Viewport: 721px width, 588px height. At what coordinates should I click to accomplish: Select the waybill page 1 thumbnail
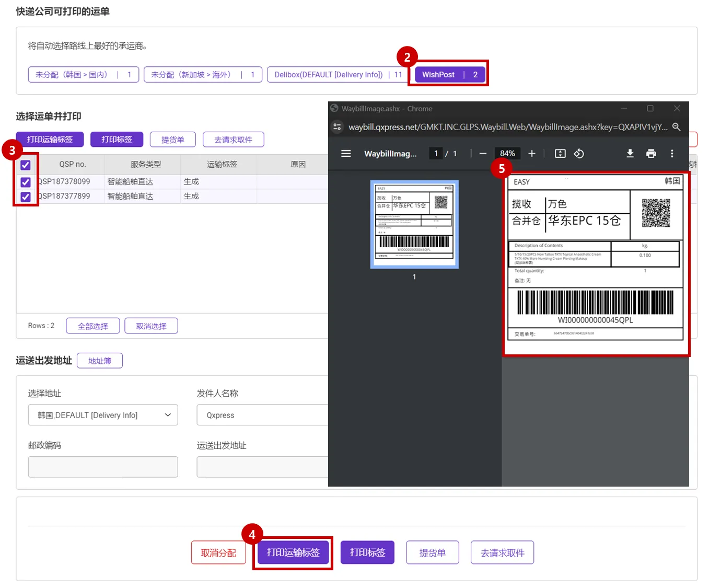click(x=414, y=224)
